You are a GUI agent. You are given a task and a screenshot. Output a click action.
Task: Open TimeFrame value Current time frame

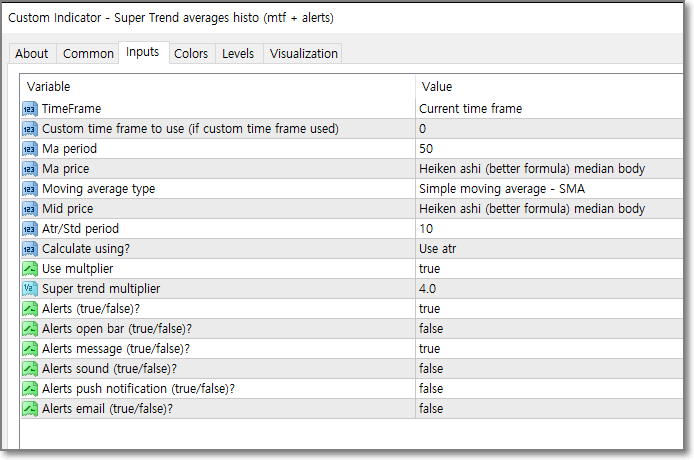(x=470, y=108)
